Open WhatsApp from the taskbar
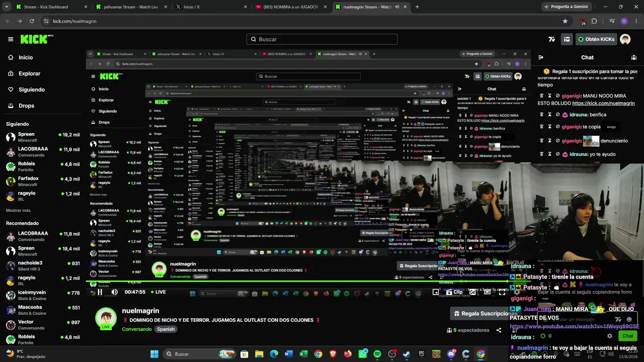 [363, 354]
